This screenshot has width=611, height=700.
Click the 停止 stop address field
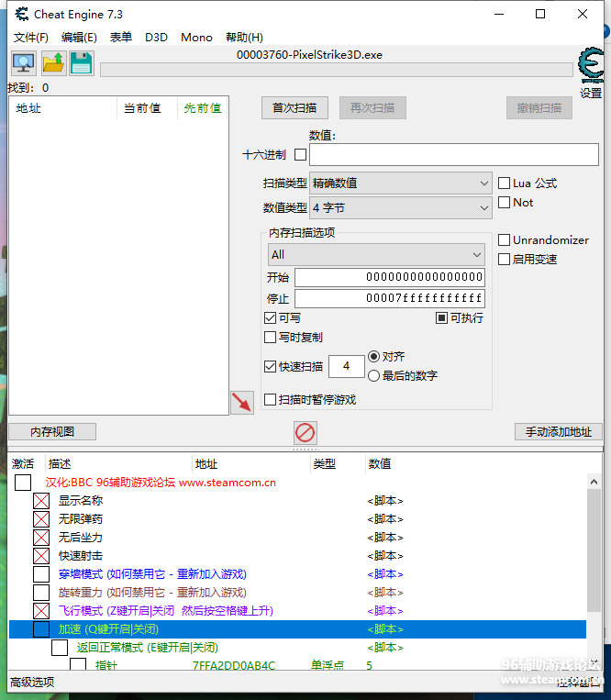390,298
